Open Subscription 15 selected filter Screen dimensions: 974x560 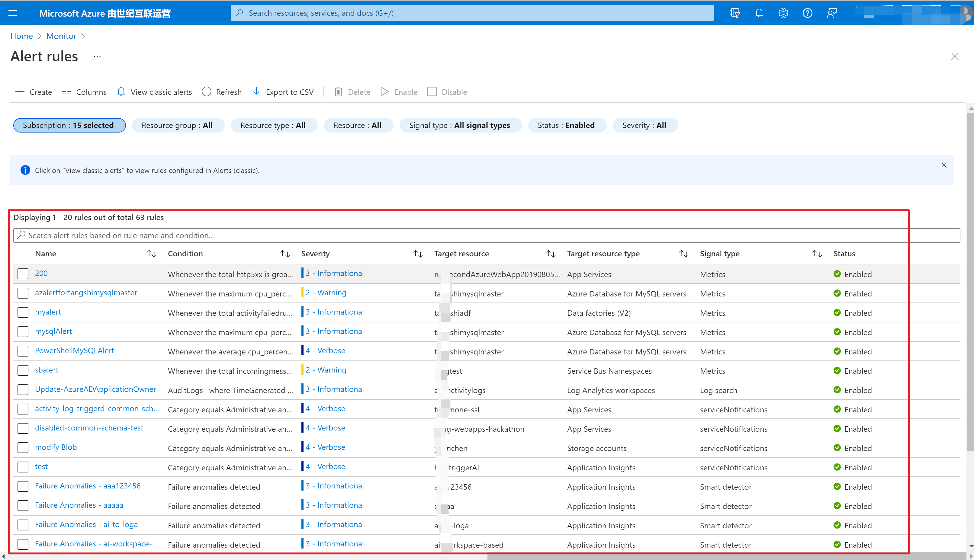coord(69,125)
